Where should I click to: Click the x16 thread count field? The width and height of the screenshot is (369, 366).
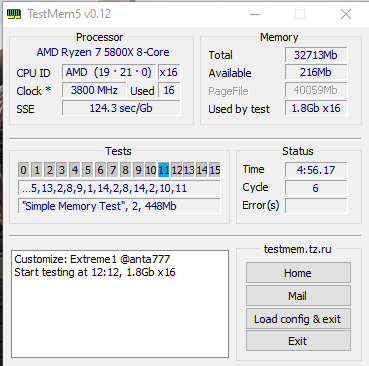pyautogui.click(x=169, y=72)
